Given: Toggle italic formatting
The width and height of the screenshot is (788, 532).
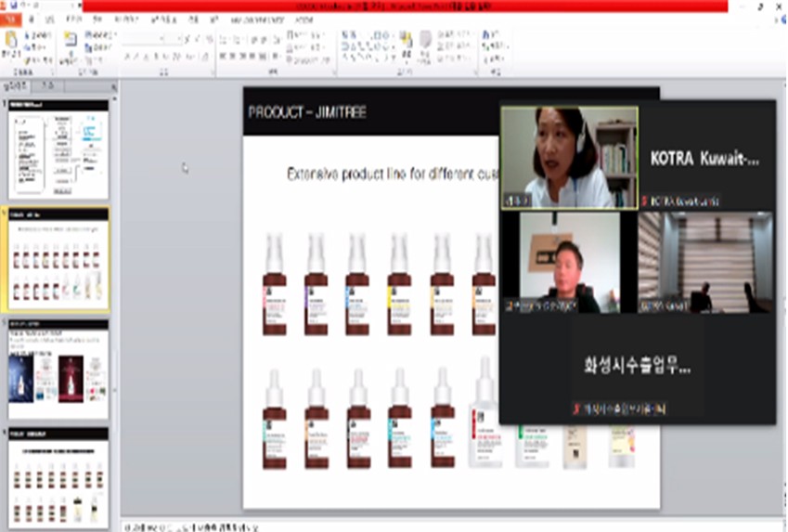Looking at the screenshot, I should (136, 57).
